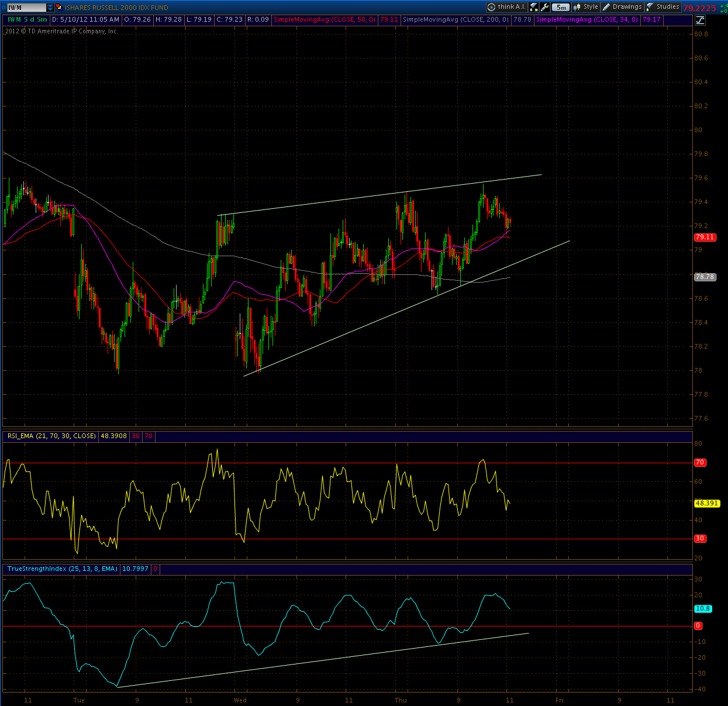Click the candlestick Style icon
Viewport: 728px width, 706px height.
585,7
